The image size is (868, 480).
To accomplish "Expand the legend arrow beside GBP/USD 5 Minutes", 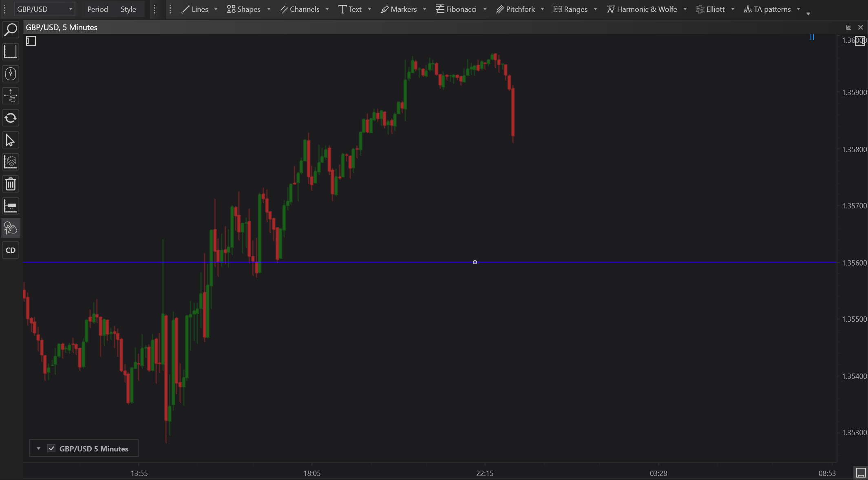I will click(38, 449).
